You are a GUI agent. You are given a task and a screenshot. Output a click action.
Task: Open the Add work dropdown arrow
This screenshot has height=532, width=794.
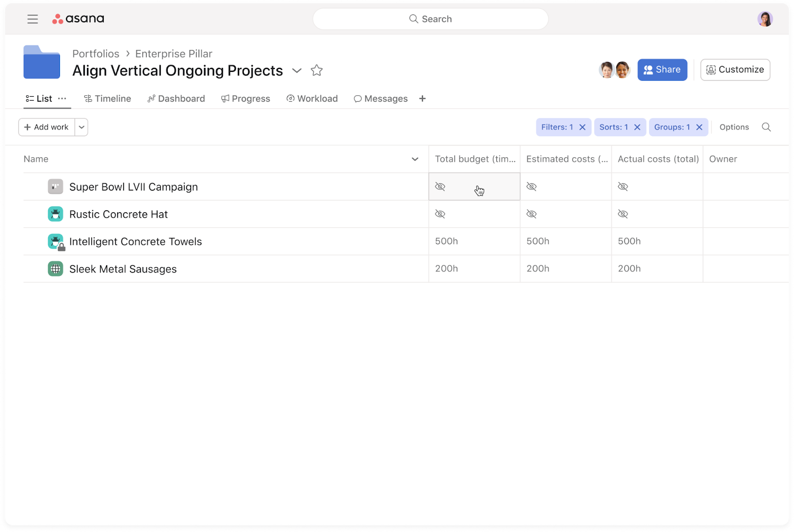coord(82,127)
